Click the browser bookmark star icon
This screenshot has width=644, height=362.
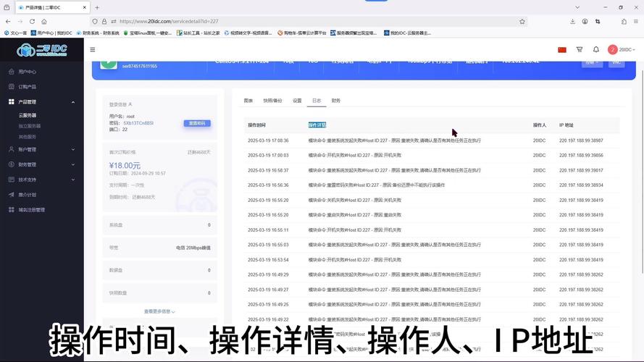point(522,22)
